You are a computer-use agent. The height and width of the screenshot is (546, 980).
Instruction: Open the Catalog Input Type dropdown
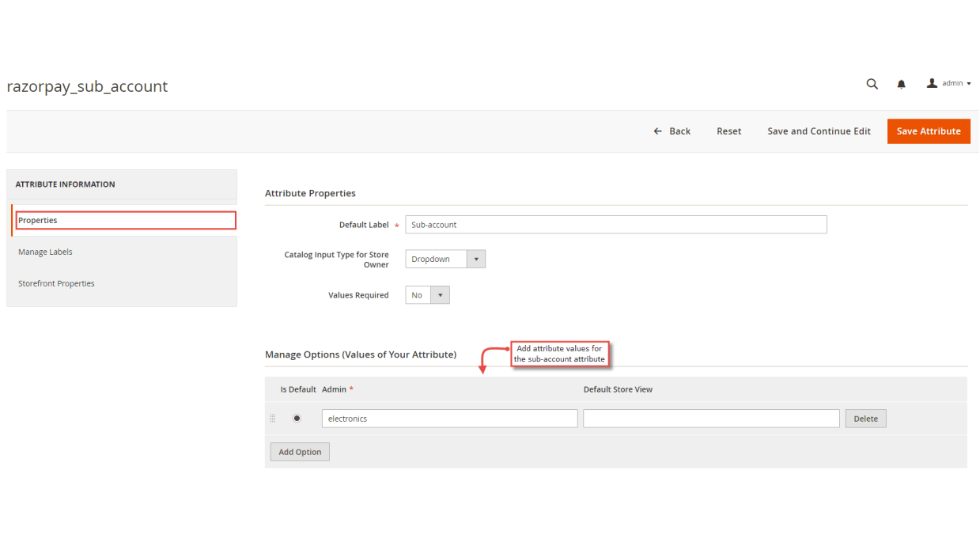(445, 259)
